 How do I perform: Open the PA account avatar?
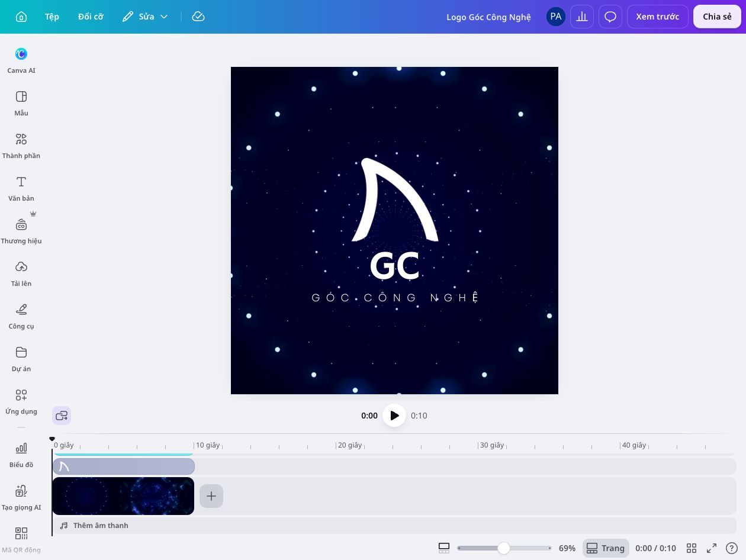[x=555, y=17]
